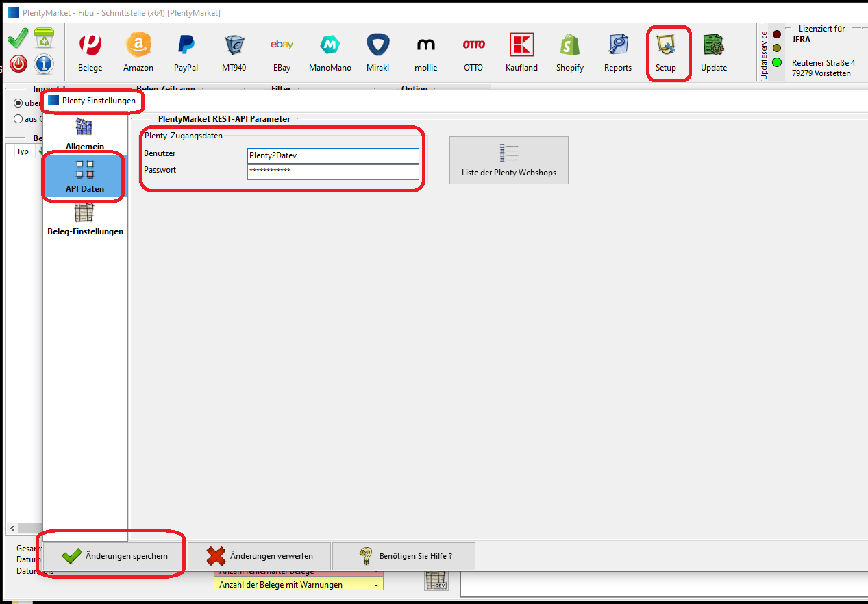
Task: Click into the Benutzer input field
Action: (x=333, y=155)
